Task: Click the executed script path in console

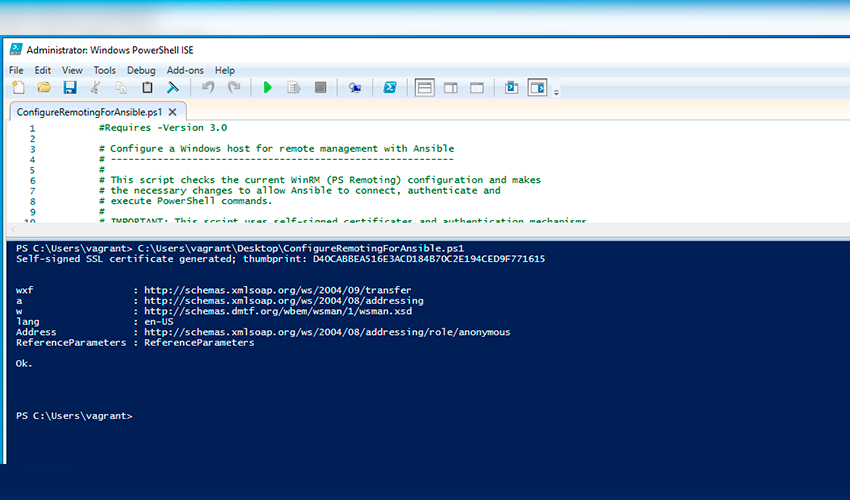Action: coord(301,248)
